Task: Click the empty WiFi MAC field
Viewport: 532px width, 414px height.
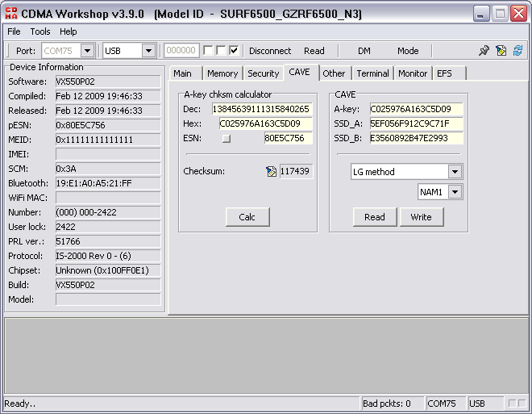Action: click(x=108, y=198)
